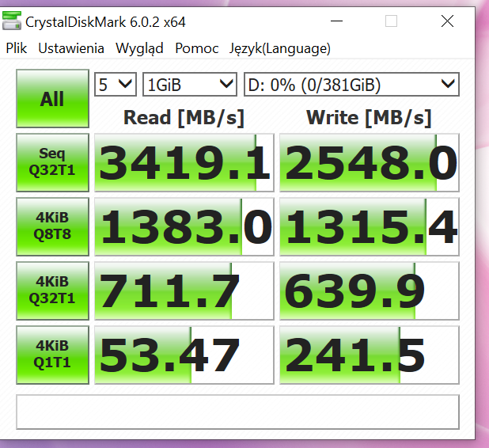Open the Język(Language) menu
The width and height of the screenshot is (489, 448).
click(x=279, y=48)
